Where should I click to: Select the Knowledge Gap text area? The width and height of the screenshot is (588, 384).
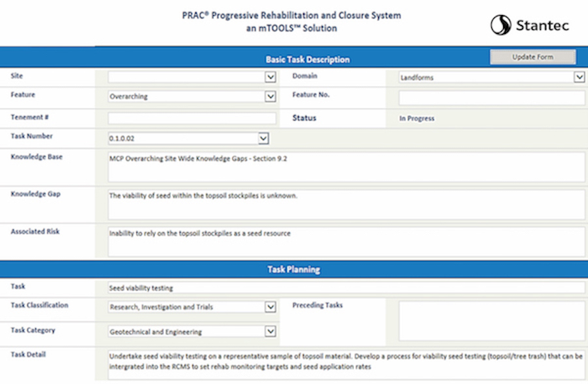click(346, 204)
